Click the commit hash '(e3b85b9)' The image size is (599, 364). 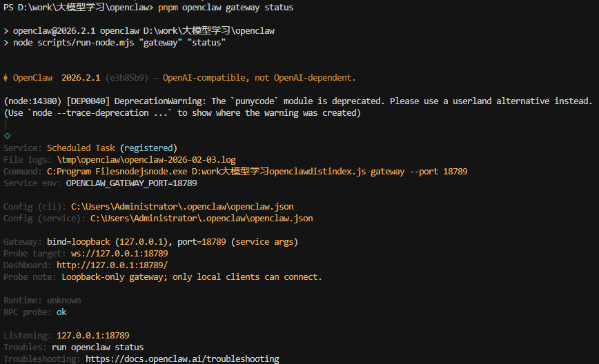pos(127,78)
